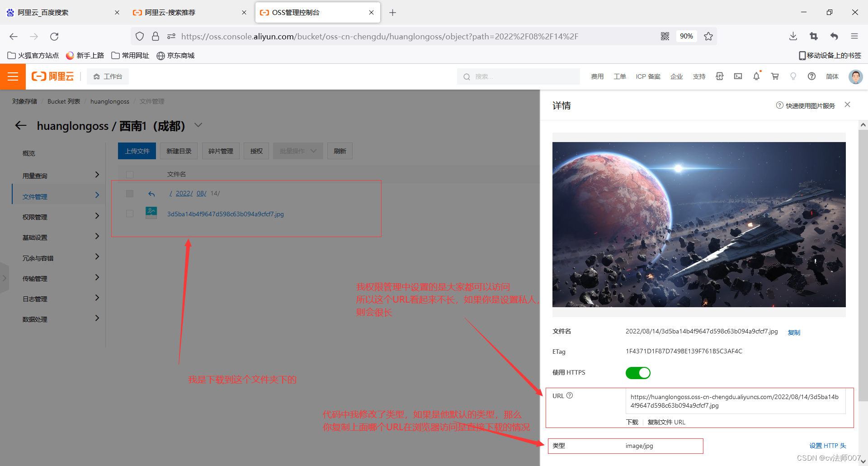
Task: Expand the permission management menu
Action: (97, 216)
